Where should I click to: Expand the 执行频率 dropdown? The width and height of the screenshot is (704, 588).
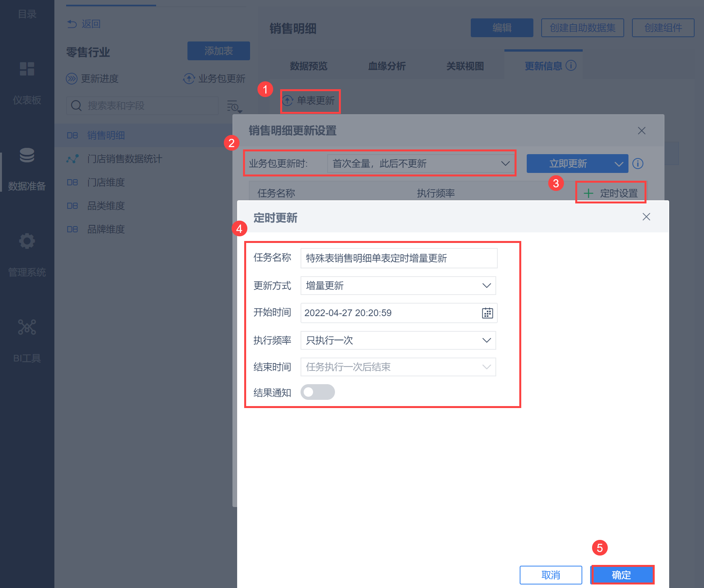coord(398,340)
